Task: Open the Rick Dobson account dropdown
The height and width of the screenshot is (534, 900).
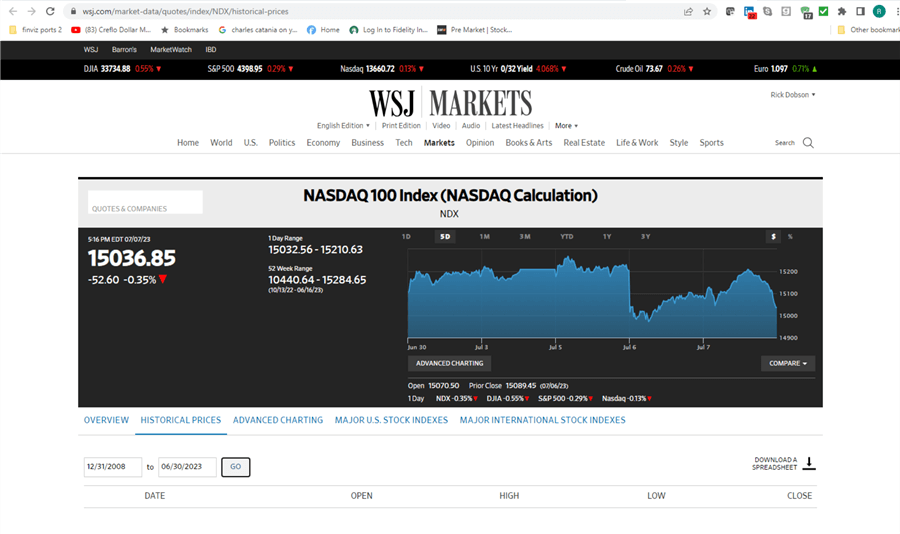Action: tap(793, 95)
